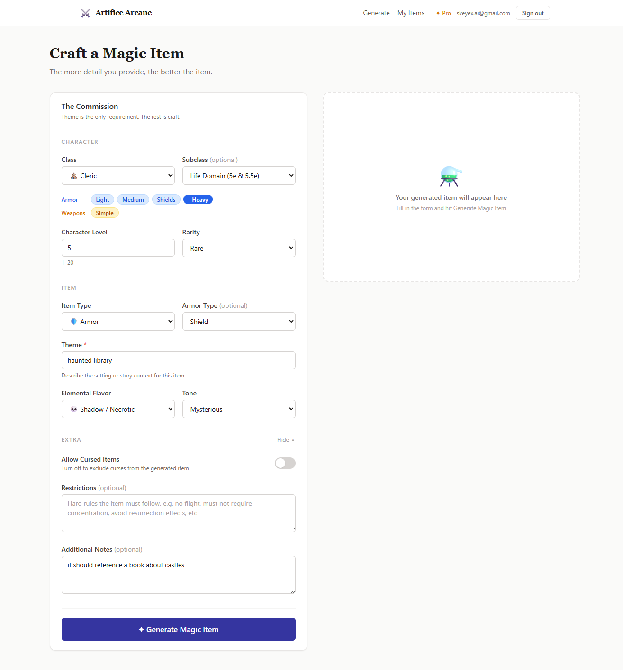Click the Sign out button
The height and width of the screenshot is (672, 623).
(533, 13)
